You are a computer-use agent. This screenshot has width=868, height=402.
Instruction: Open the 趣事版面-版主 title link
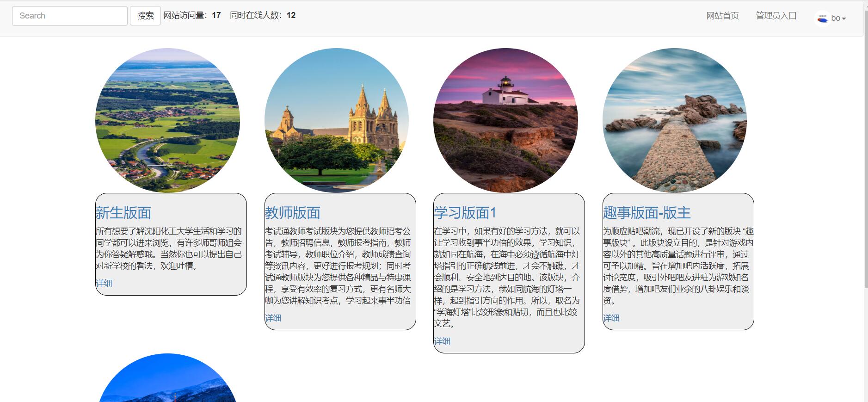point(647,213)
